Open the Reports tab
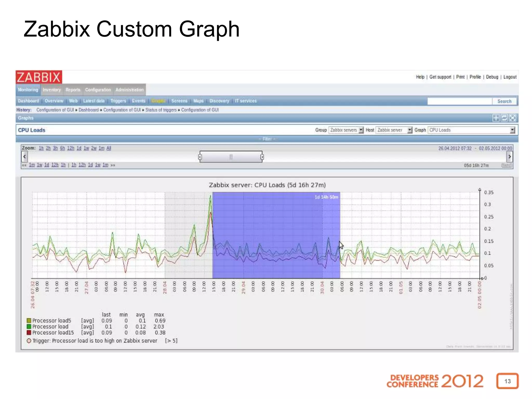This screenshot has width=532, height=399. (73, 90)
